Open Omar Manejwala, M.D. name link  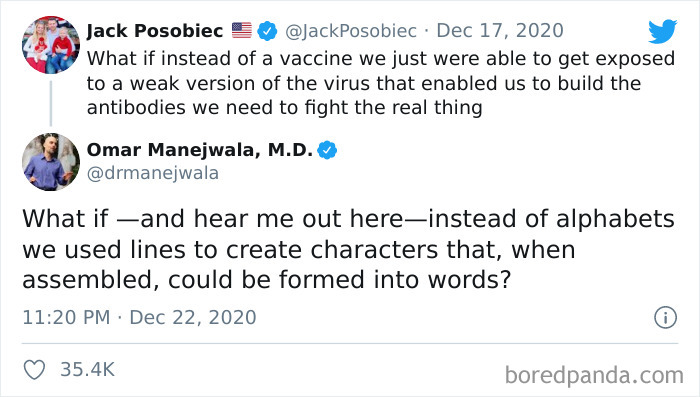click(x=200, y=150)
